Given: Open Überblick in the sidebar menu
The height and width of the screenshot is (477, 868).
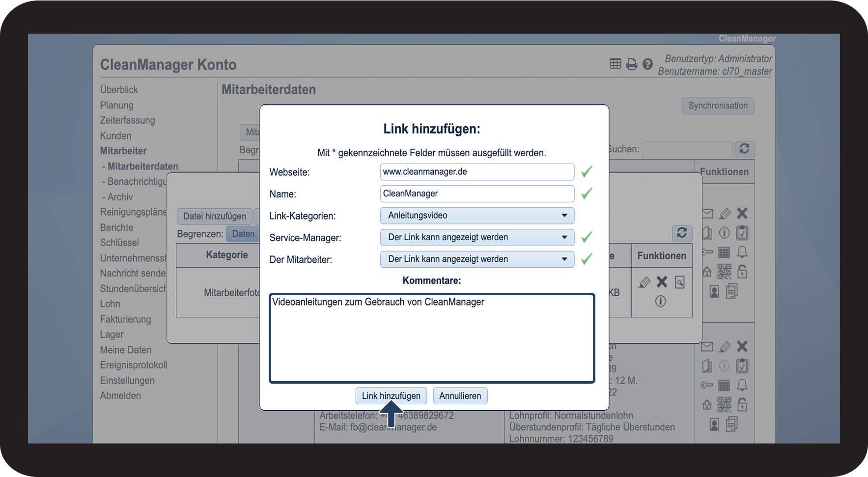Looking at the screenshot, I should pyautogui.click(x=119, y=89).
